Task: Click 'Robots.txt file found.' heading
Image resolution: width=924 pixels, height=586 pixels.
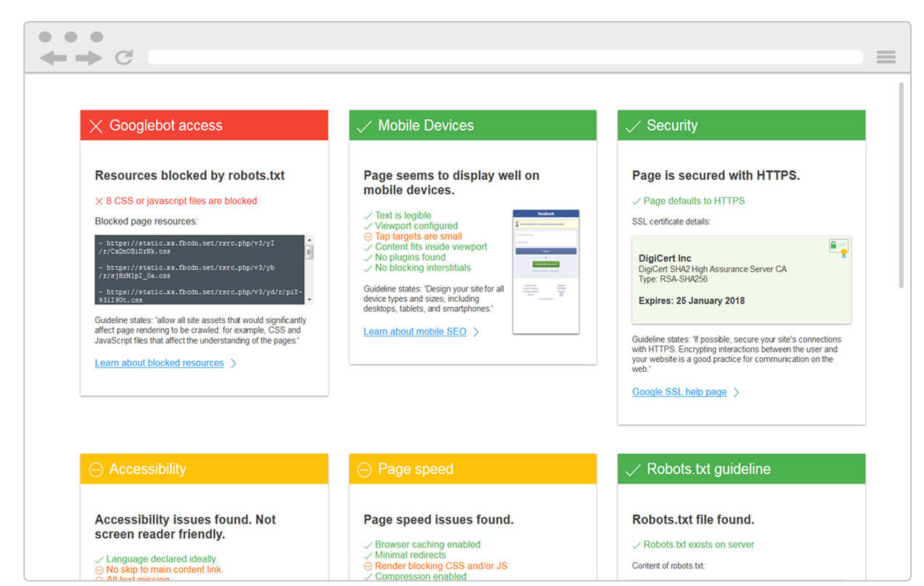Action: [693, 520]
